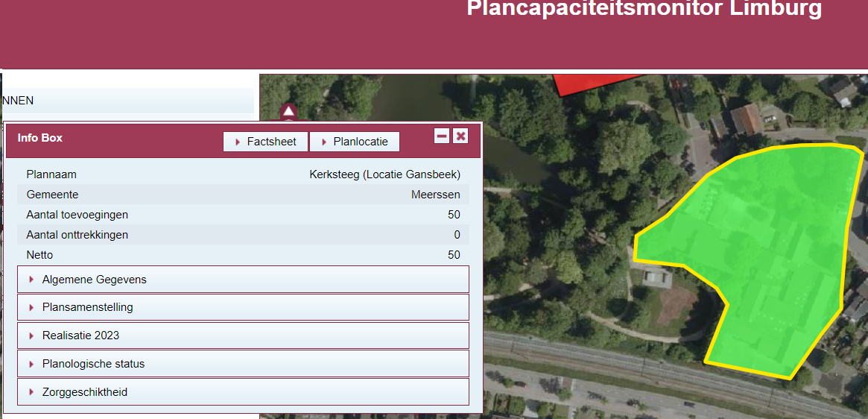Minimize the Info Box panel

(442, 136)
